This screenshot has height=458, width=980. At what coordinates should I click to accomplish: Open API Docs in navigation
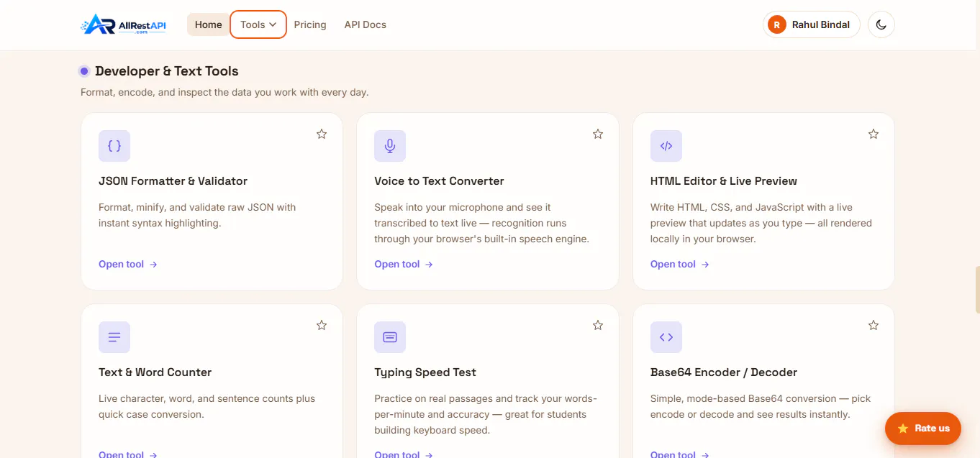click(x=366, y=24)
